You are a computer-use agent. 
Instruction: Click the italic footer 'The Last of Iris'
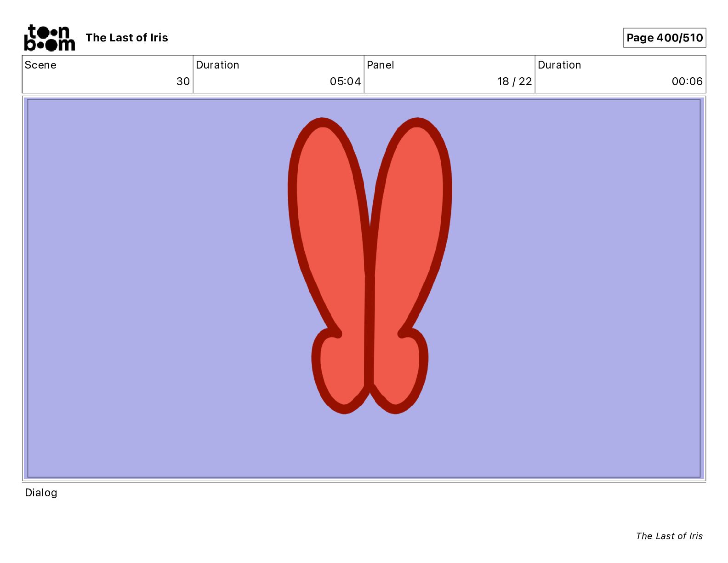[x=669, y=536]
